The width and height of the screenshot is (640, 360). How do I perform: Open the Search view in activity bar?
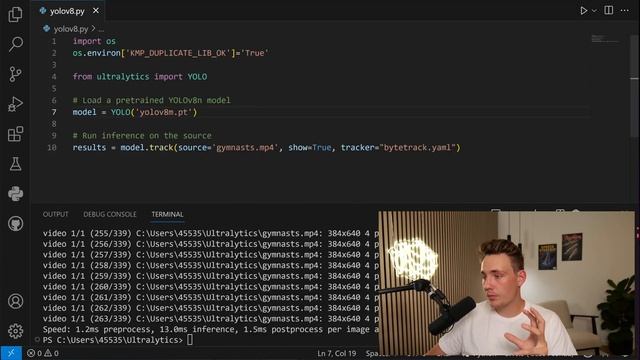tap(15, 44)
